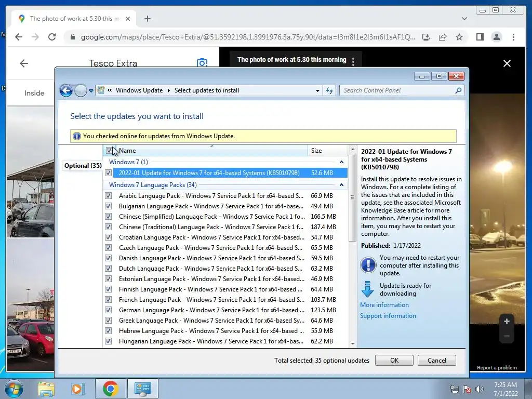The height and width of the screenshot is (399, 532).
Task: Uncheck Chinese (Simplified) Language Pack checkbox
Action: [108, 217]
